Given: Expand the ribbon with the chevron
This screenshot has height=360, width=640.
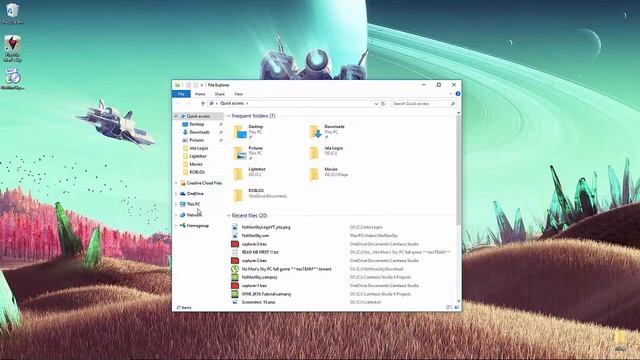Looking at the screenshot, I should point(451,94).
